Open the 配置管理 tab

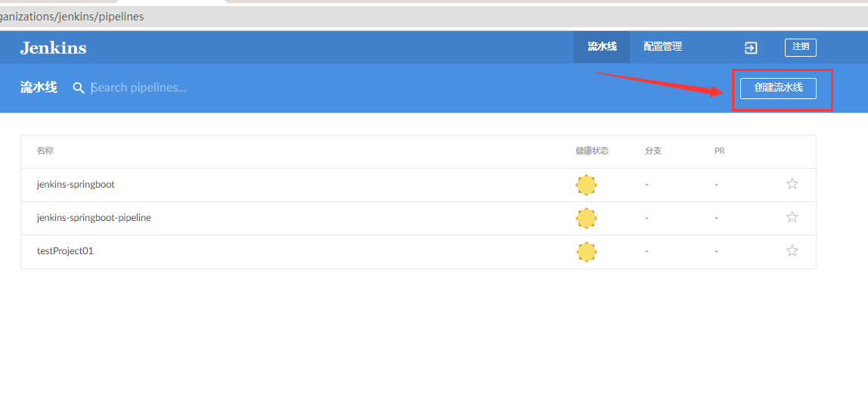point(662,47)
